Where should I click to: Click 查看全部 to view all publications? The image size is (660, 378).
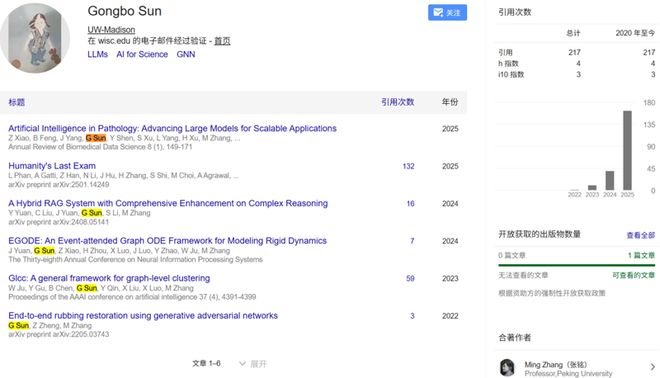pyautogui.click(x=641, y=235)
